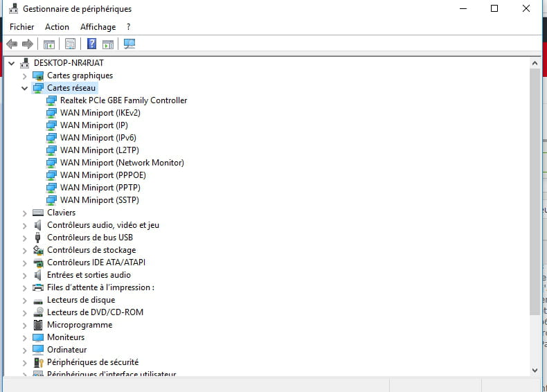This screenshot has width=547, height=392.
Task: Open the Affichage menu
Action: tap(98, 27)
